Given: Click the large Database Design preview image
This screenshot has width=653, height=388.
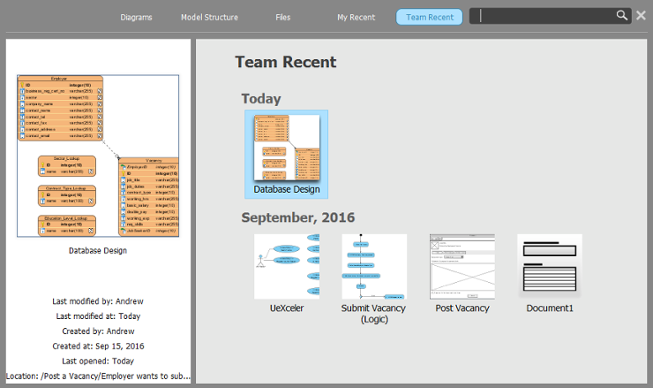Looking at the screenshot, I should pyautogui.click(x=98, y=156).
